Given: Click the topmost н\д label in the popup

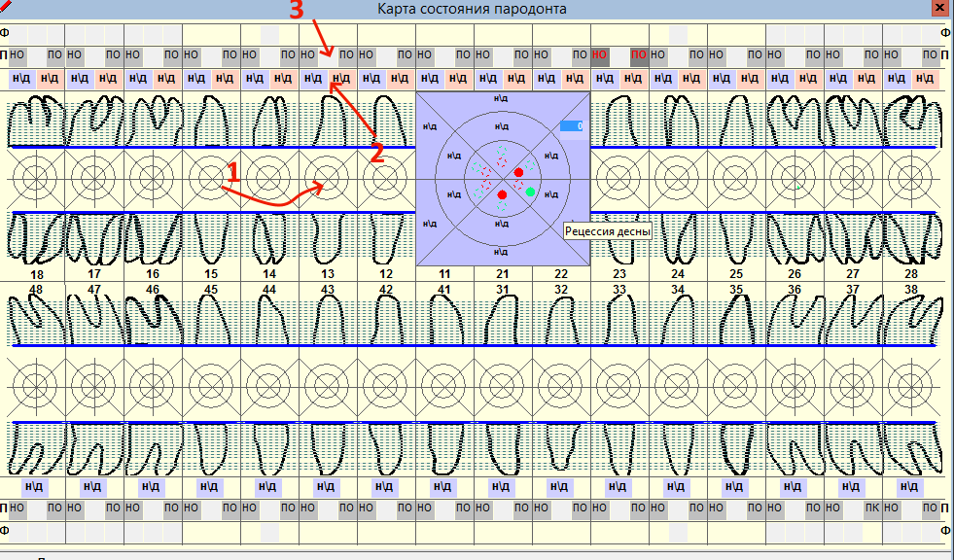Looking at the screenshot, I should (x=502, y=99).
